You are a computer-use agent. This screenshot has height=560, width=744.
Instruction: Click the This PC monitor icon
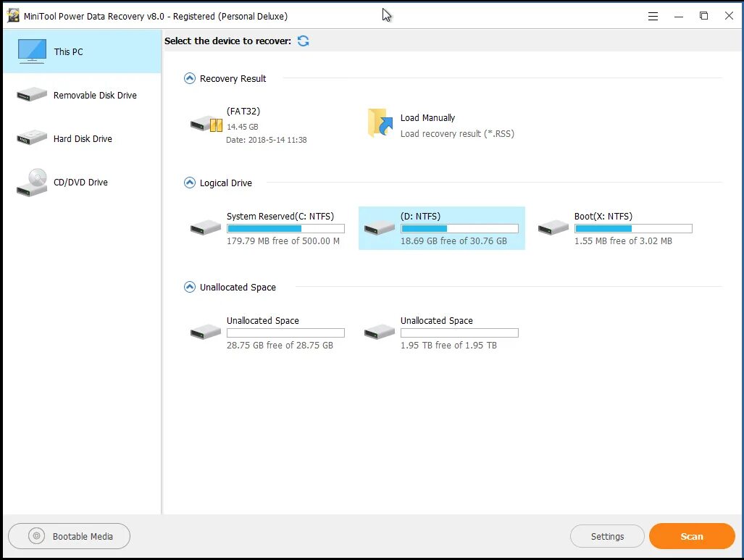tap(32, 51)
